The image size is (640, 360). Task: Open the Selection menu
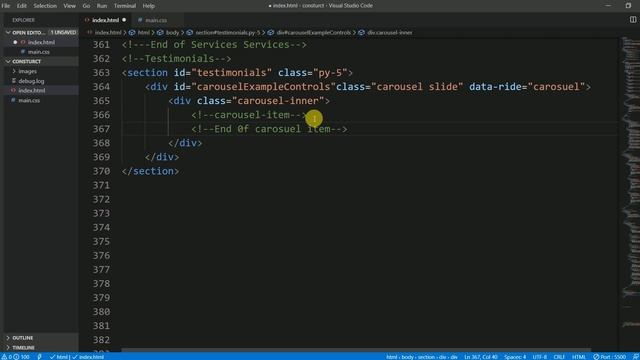pos(45,6)
